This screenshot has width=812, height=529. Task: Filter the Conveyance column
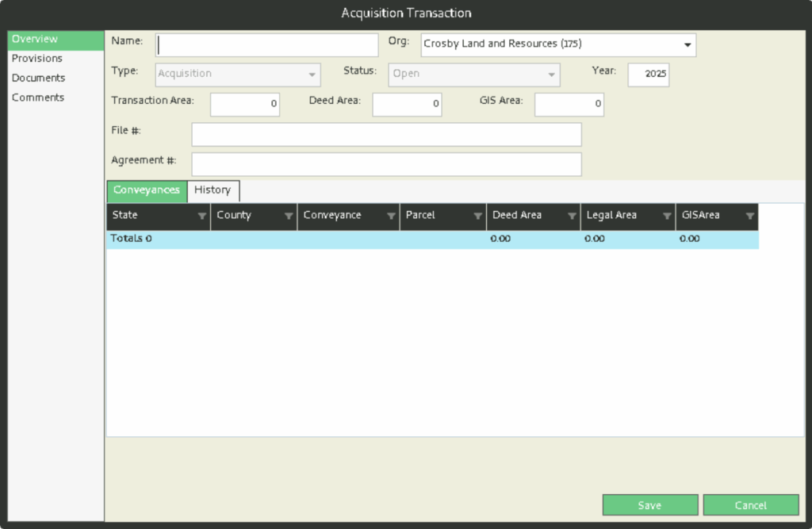(x=391, y=216)
